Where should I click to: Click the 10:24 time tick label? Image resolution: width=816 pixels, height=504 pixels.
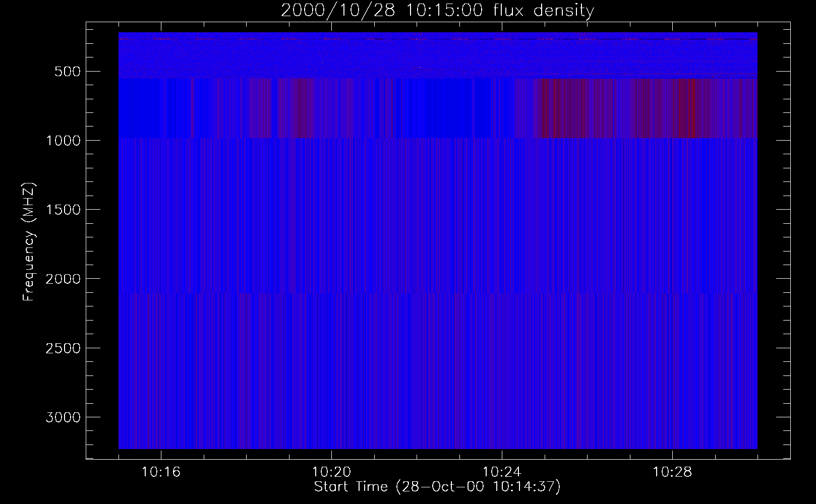coord(502,472)
